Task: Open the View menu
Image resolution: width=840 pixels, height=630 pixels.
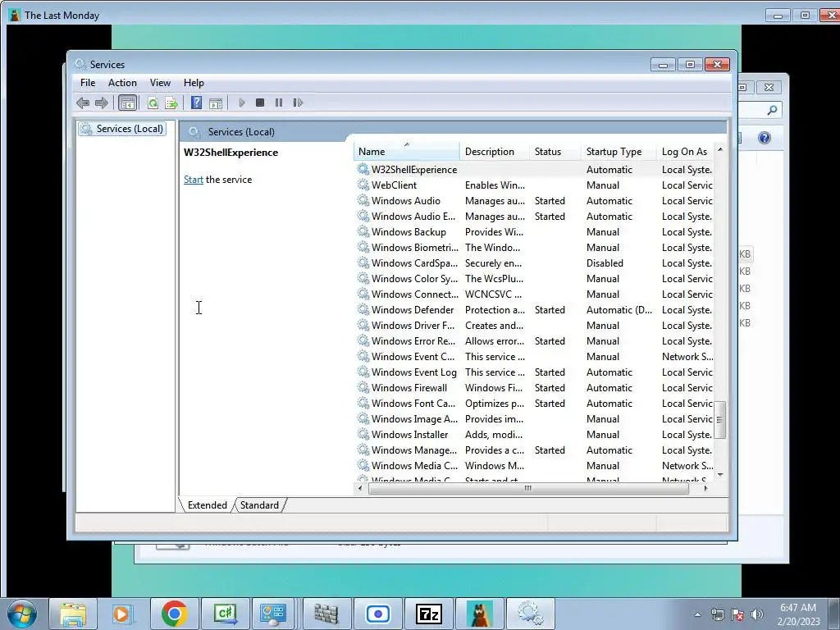Action: [x=160, y=83]
